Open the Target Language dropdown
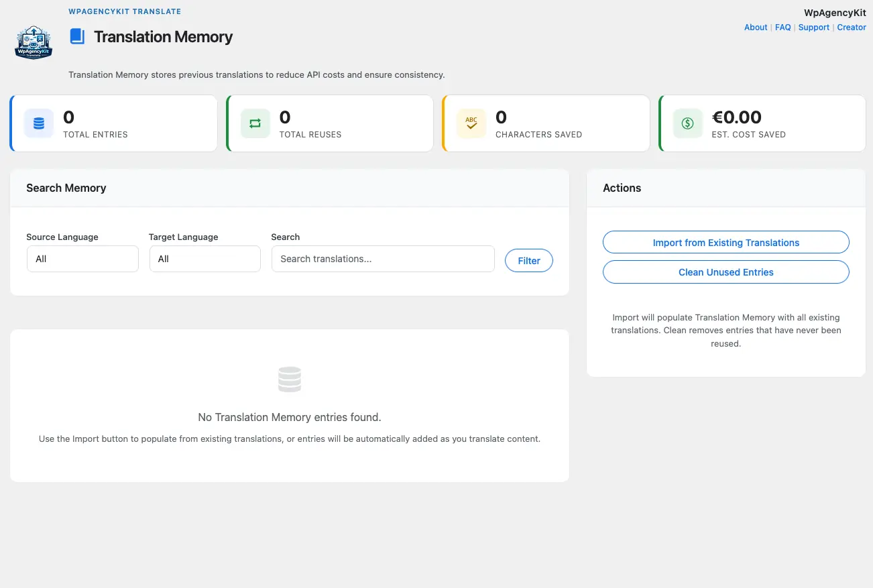The image size is (873, 588). pos(205,259)
